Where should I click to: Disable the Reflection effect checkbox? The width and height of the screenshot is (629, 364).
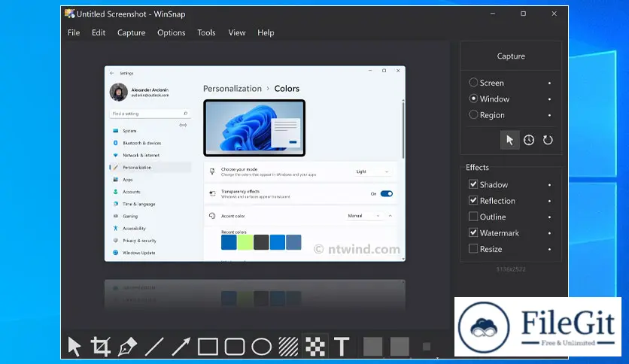tap(473, 201)
